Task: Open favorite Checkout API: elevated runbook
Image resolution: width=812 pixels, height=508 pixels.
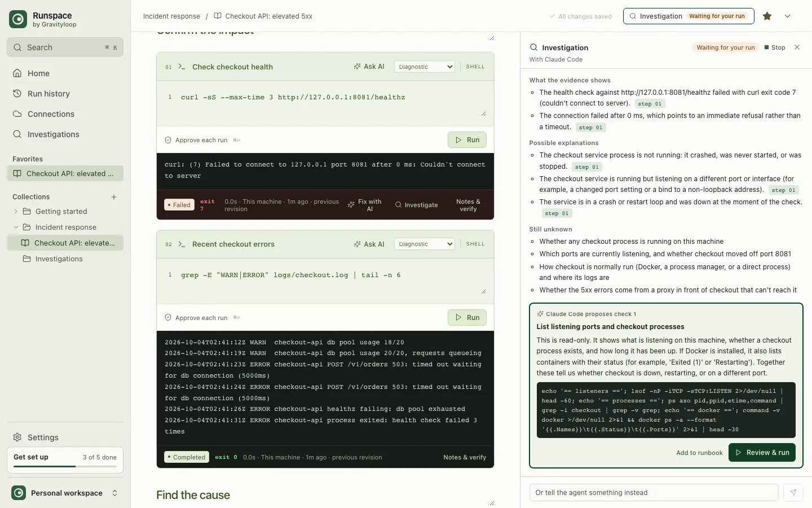Action: (65, 174)
